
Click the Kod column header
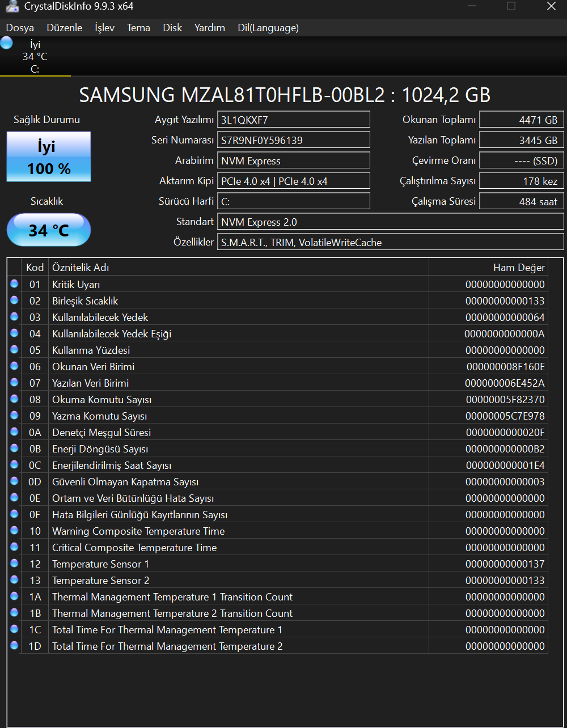pyautogui.click(x=35, y=267)
